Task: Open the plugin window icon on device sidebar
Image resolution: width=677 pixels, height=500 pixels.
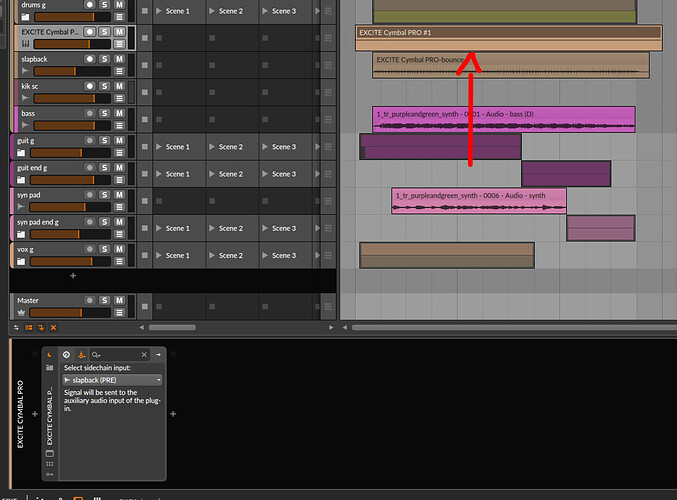Action: 50,453
